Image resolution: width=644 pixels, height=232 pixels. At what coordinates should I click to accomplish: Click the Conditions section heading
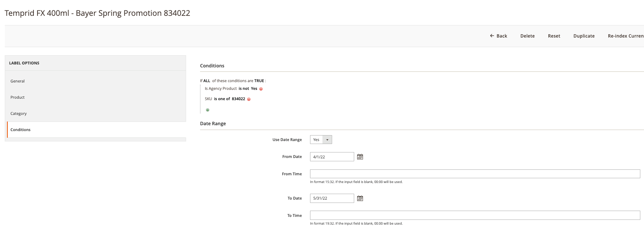[212, 66]
